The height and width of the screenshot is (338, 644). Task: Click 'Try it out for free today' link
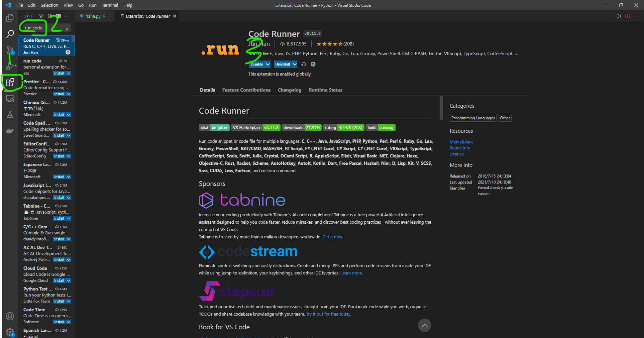pos(328,314)
